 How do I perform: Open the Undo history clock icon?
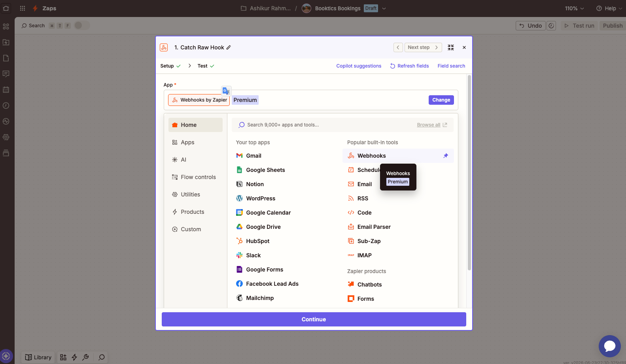pos(551,26)
